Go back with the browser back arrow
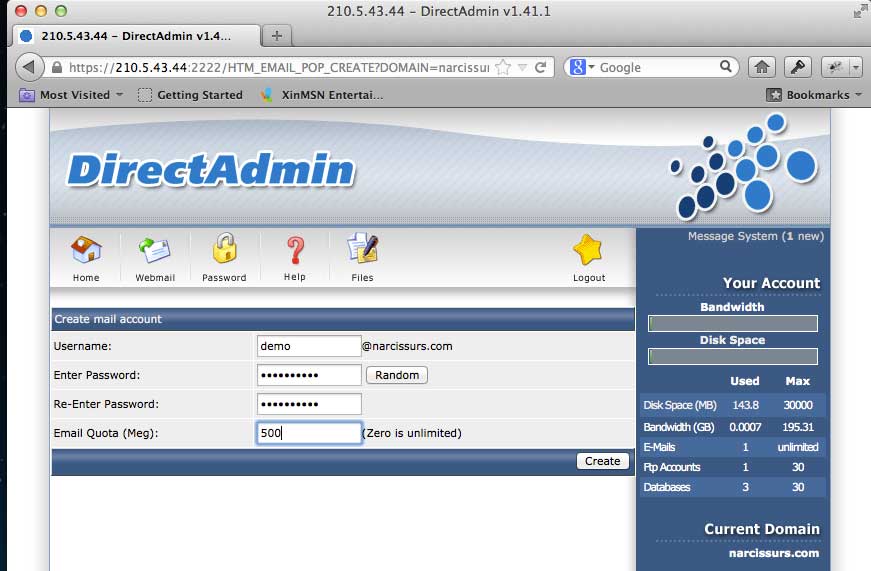871x571 pixels. click(x=29, y=67)
